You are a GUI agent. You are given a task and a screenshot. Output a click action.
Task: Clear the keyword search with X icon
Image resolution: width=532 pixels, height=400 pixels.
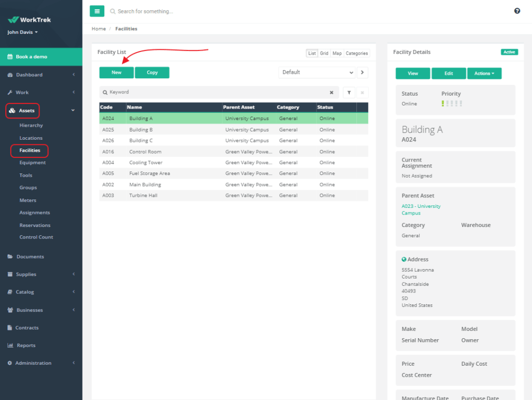click(331, 92)
